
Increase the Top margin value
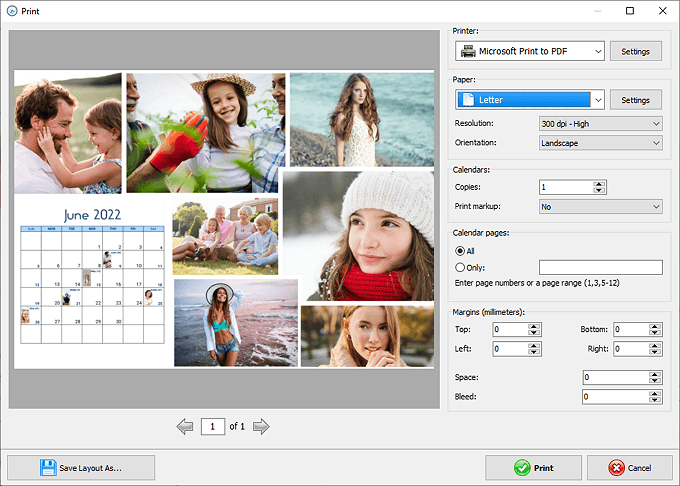click(534, 326)
